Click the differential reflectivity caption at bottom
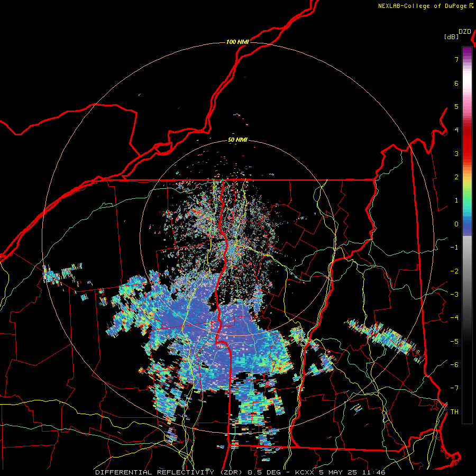Image resolution: width=476 pixels, height=476 pixels. tap(240, 472)
